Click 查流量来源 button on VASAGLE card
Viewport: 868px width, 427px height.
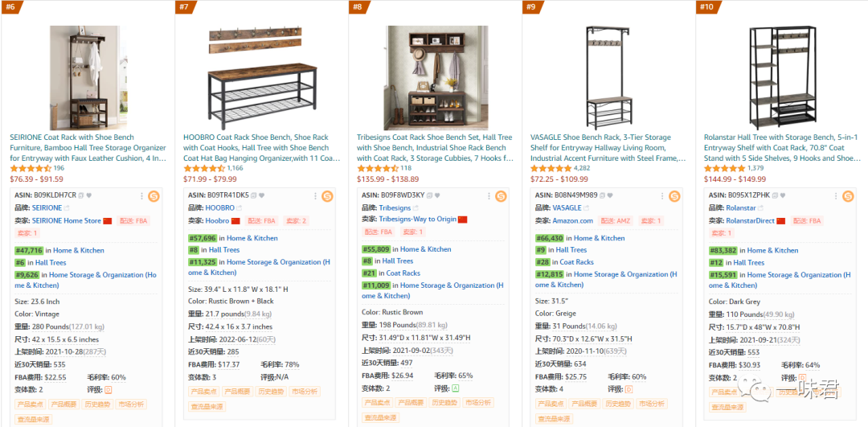554,419
